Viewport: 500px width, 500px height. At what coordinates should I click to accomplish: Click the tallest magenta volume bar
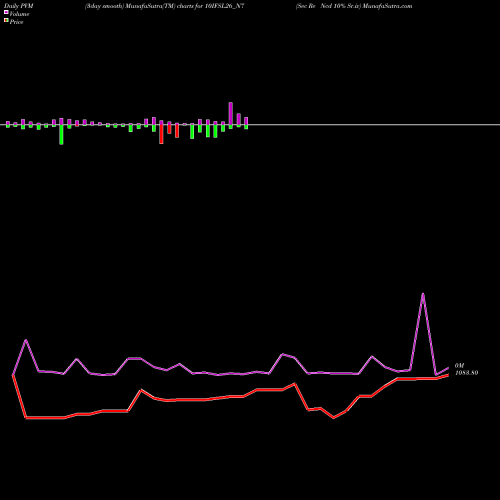pyautogui.click(x=231, y=114)
